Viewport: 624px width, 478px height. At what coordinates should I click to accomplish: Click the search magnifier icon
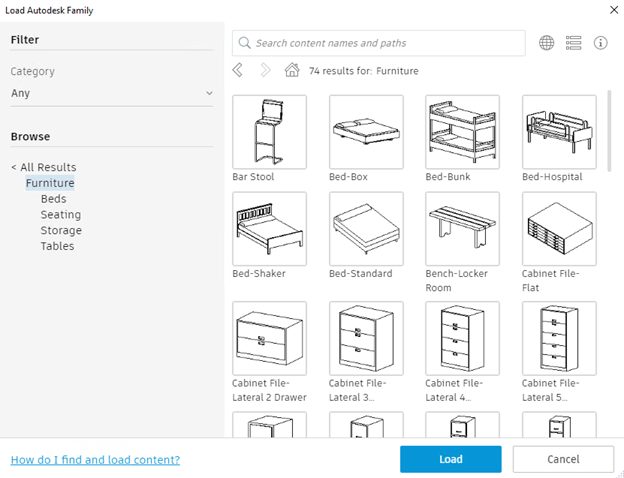click(x=244, y=43)
